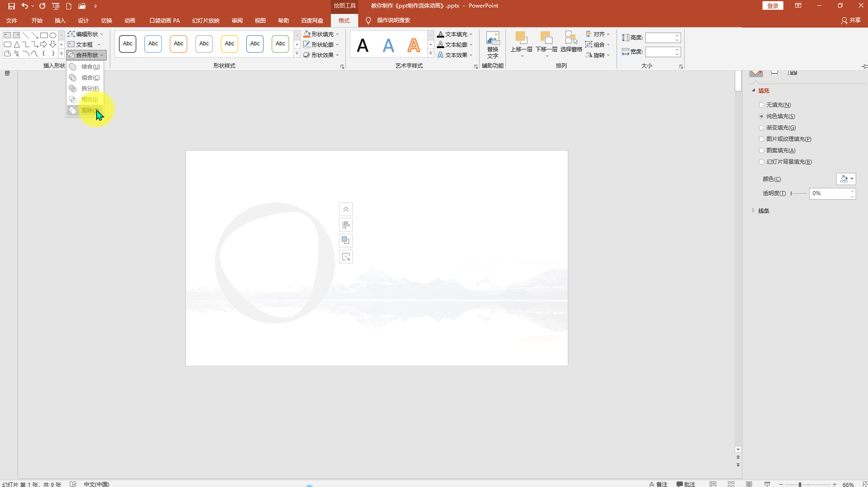Click the Undo arrow icon
Image resolution: width=868 pixels, height=487 pixels.
pos(24,6)
